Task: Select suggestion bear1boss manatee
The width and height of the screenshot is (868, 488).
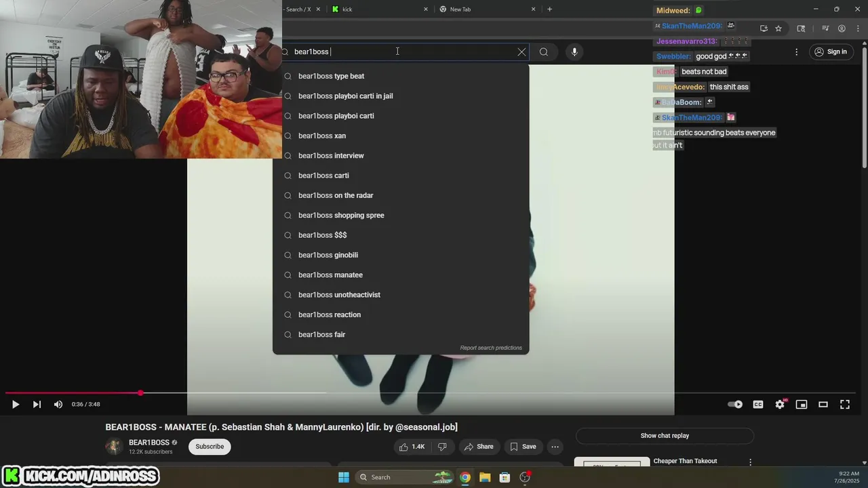Action: coord(401,275)
